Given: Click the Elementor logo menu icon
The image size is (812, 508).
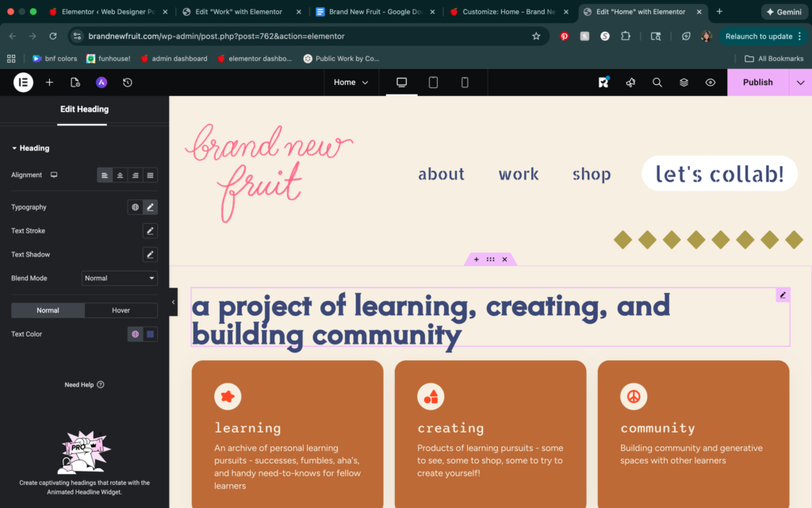Looking at the screenshot, I should coord(23,83).
